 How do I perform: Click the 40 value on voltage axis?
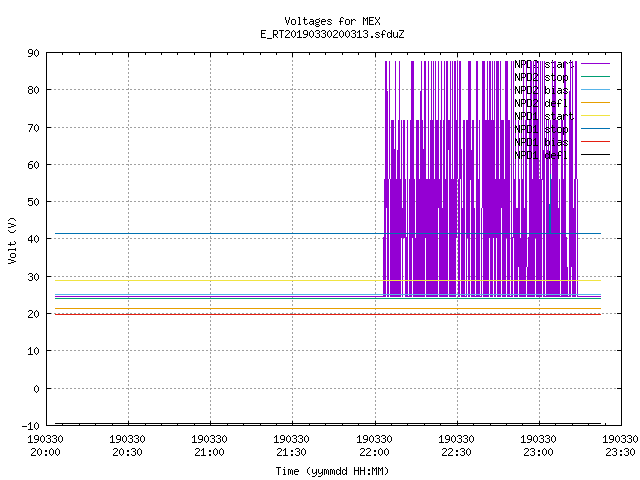pyautogui.click(x=33, y=239)
